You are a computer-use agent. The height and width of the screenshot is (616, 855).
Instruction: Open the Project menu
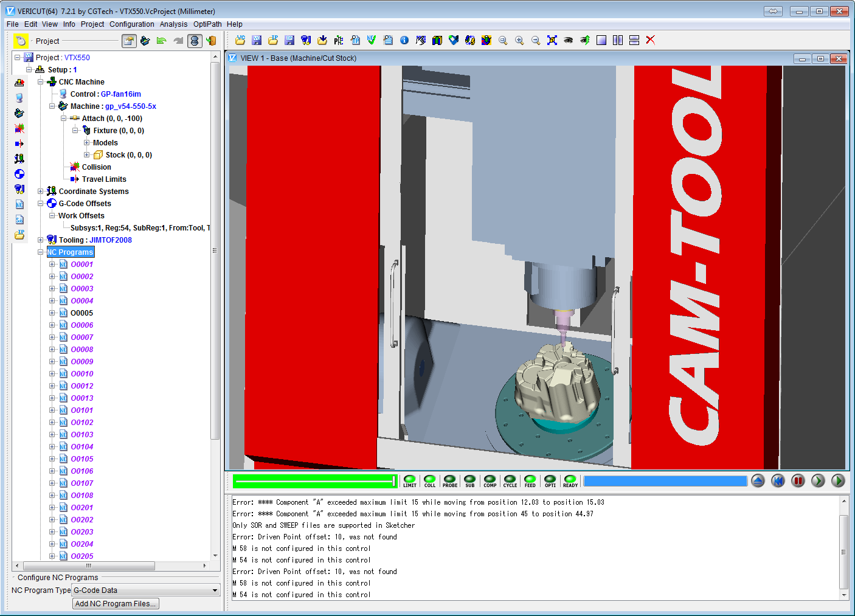tap(92, 24)
